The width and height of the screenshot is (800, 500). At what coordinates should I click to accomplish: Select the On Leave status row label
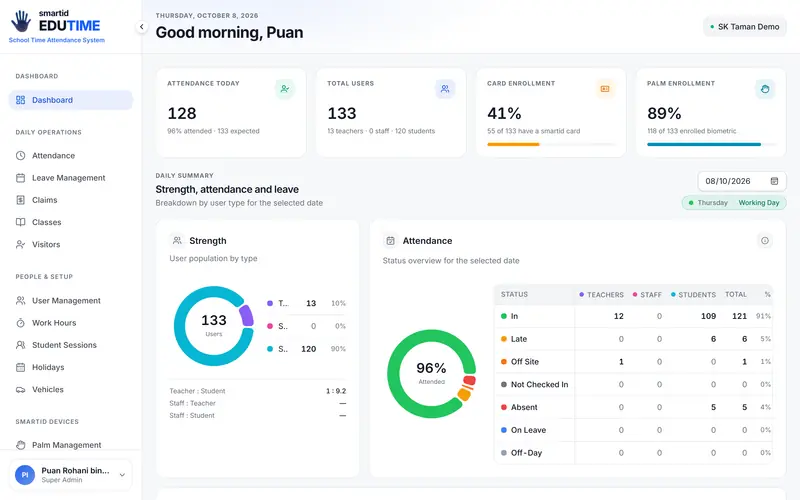[528, 430]
